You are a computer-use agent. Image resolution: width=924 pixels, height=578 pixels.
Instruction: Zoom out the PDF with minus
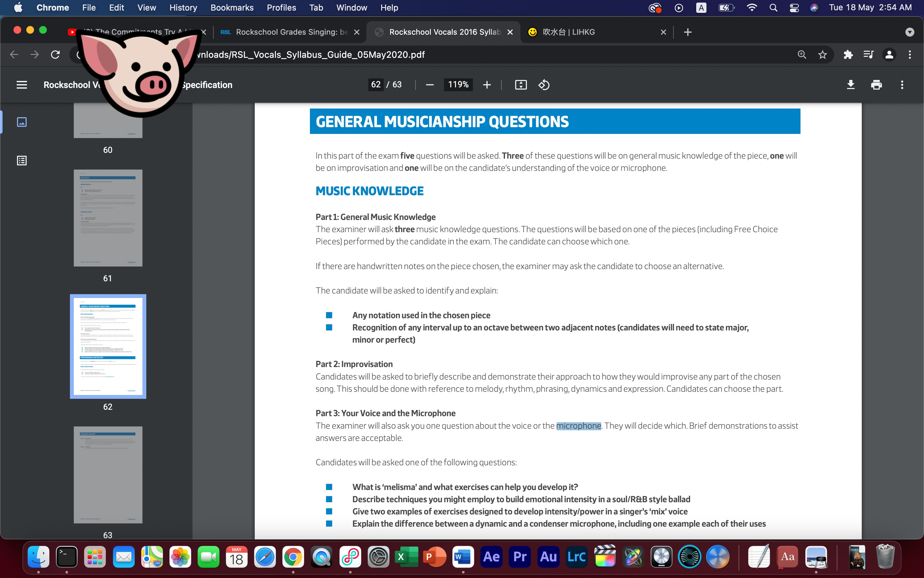(430, 85)
